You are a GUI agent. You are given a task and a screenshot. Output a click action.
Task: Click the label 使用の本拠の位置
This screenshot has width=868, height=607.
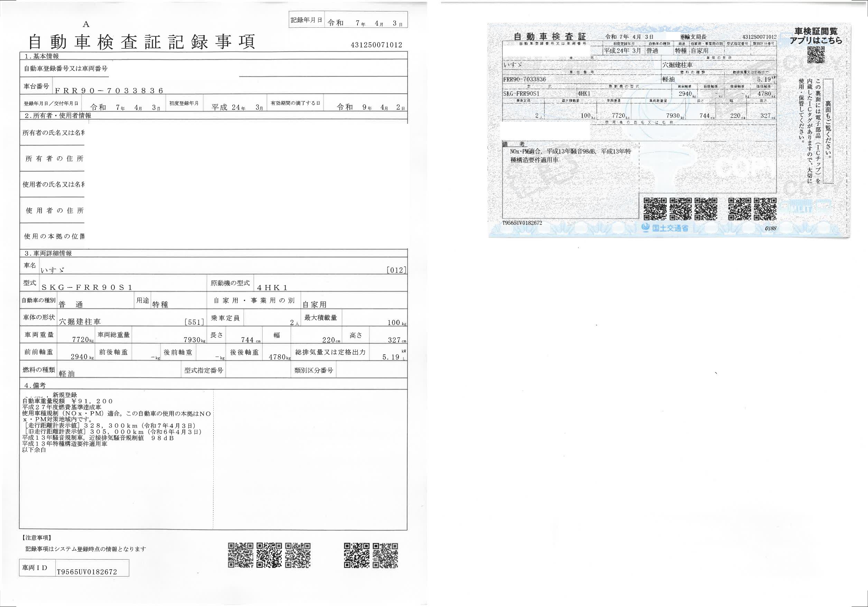[54, 236]
